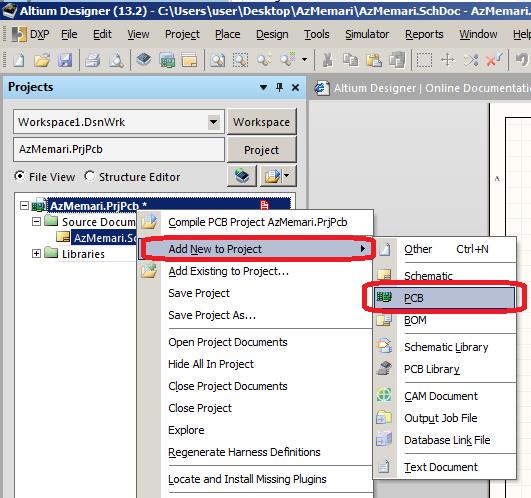Viewport: 531px width, 498px height.
Task: Choose PCB from the Add New submenu
Action: click(445, 298)
